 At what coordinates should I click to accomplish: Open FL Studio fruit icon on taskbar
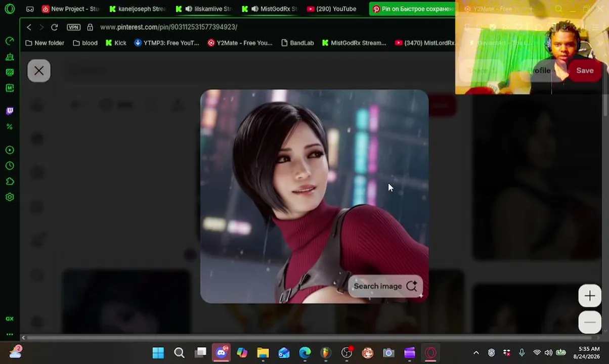[326, 353]
